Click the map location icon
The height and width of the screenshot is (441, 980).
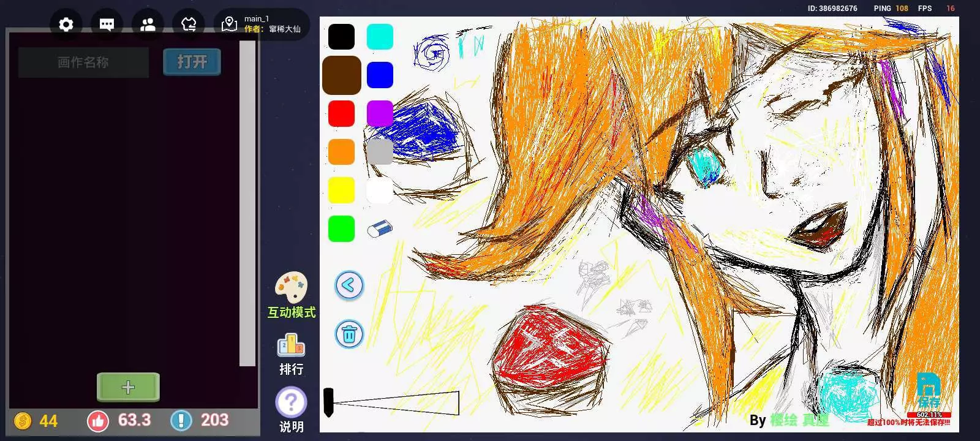[x=229, y=24]
